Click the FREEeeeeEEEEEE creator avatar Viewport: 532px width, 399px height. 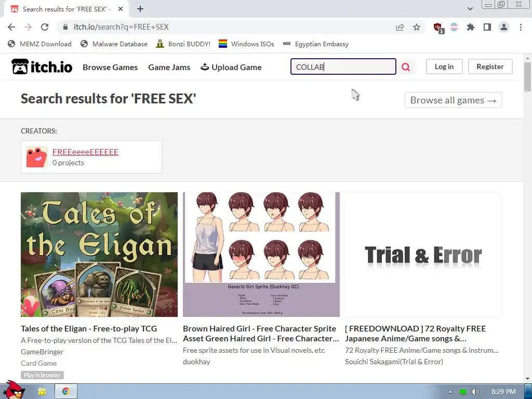pyautogui.click(x=37, y=157)
